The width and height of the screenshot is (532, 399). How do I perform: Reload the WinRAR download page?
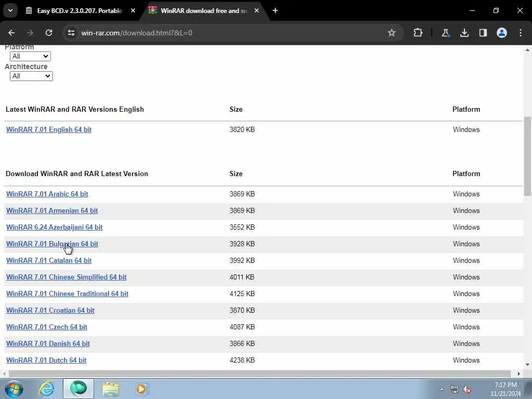[49, 33]
